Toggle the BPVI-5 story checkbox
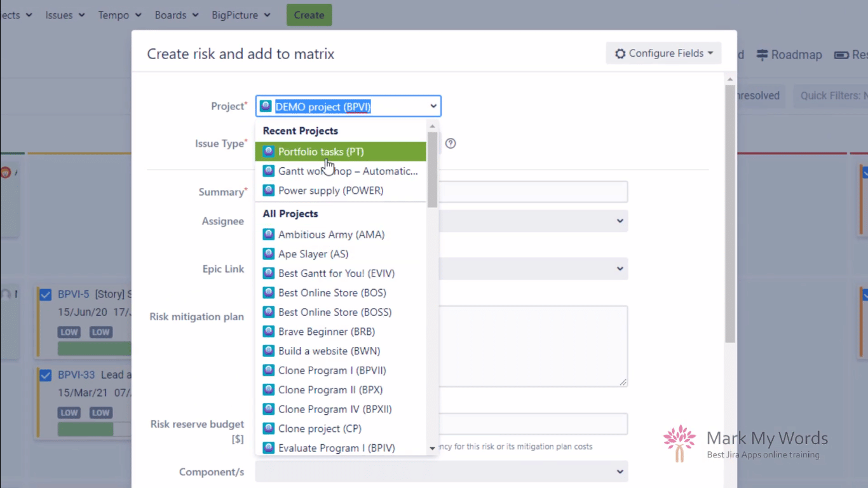 45,295
